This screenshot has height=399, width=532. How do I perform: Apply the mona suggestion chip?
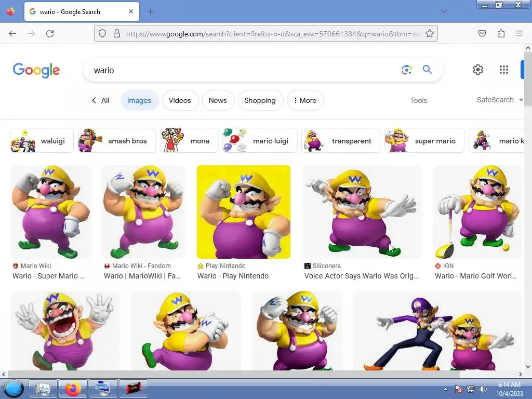[x=189, y=140]
